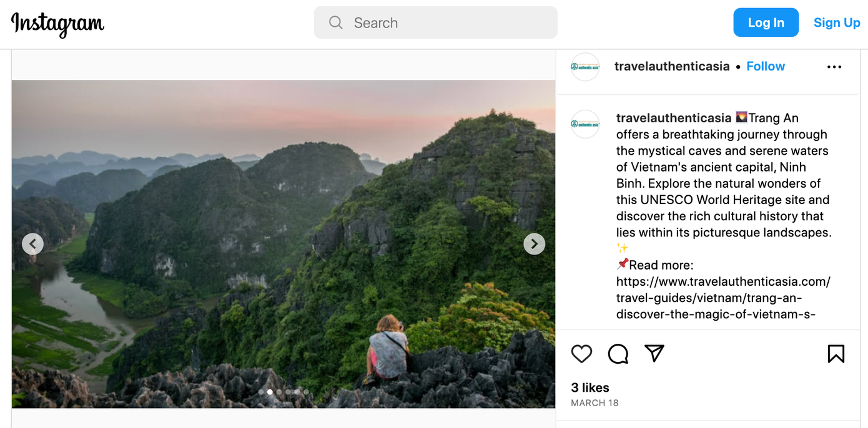Advance the carousel with the right arrow

pos(535,243)
